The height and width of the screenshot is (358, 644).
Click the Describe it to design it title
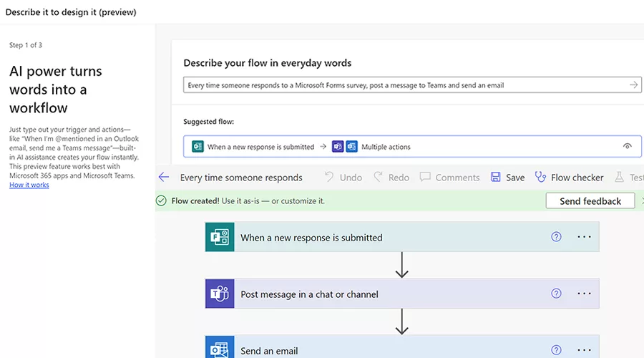pos(71,12)
